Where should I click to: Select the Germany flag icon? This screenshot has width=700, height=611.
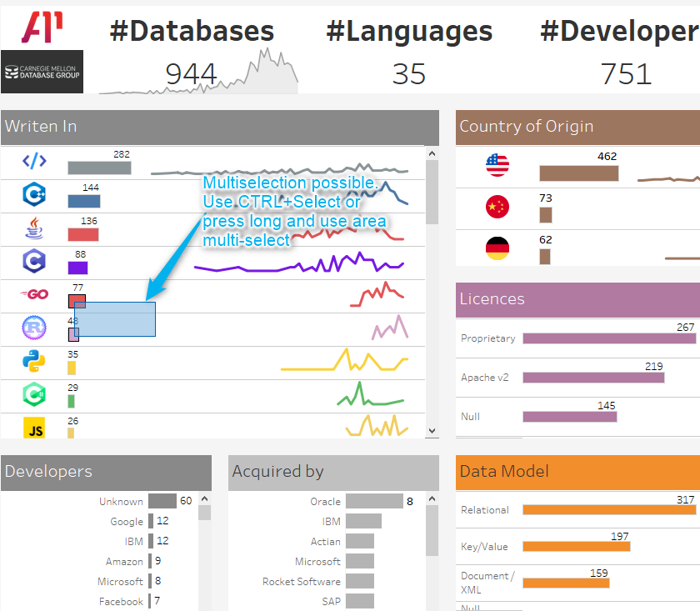(x=497, y=248)
